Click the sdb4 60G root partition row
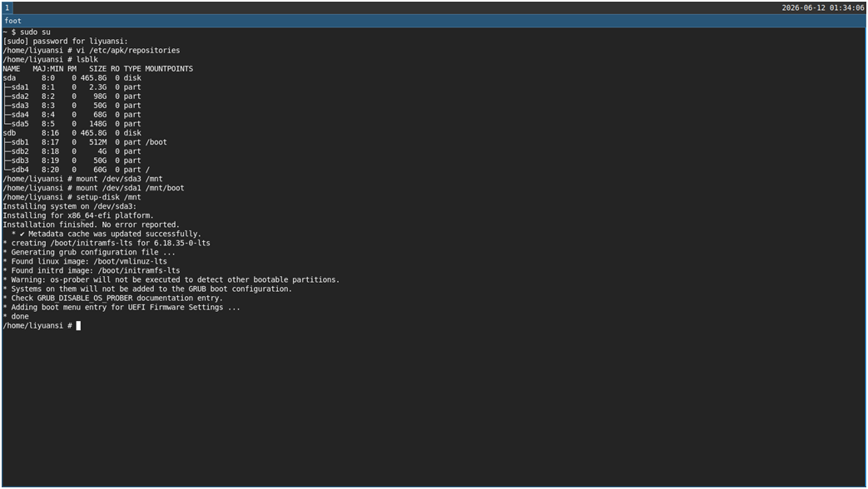Screen dimensions: 868x489 tap(77, 170)
